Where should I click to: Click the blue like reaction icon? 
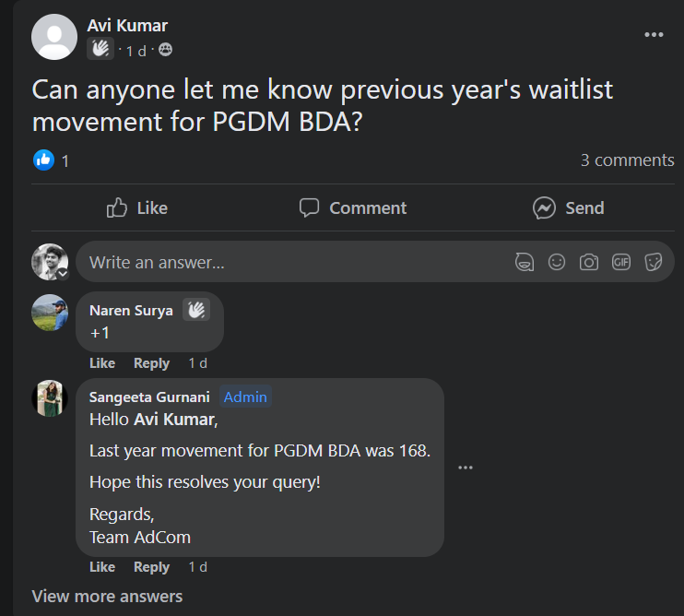tap(43, 160)
